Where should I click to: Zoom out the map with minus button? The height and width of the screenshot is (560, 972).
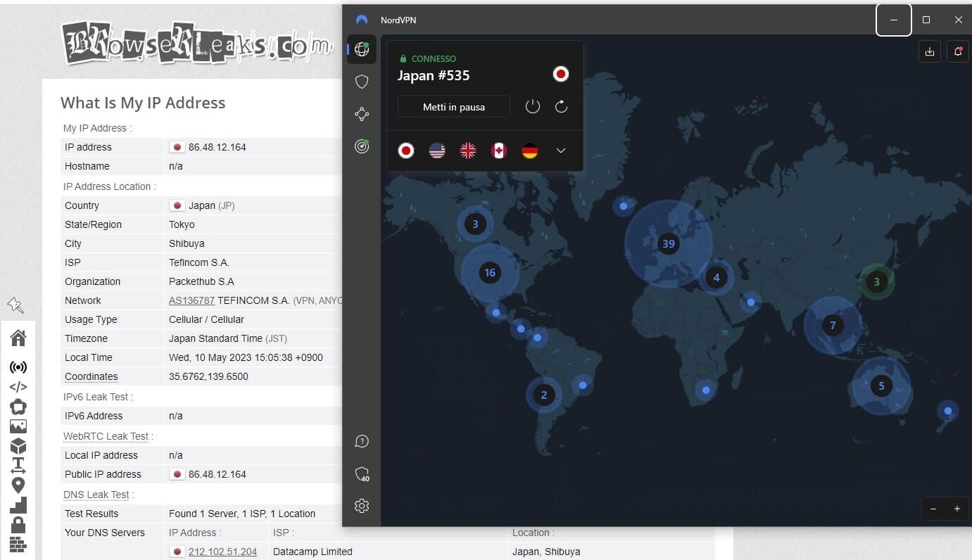pyautogui.click(x=933, y=509)
